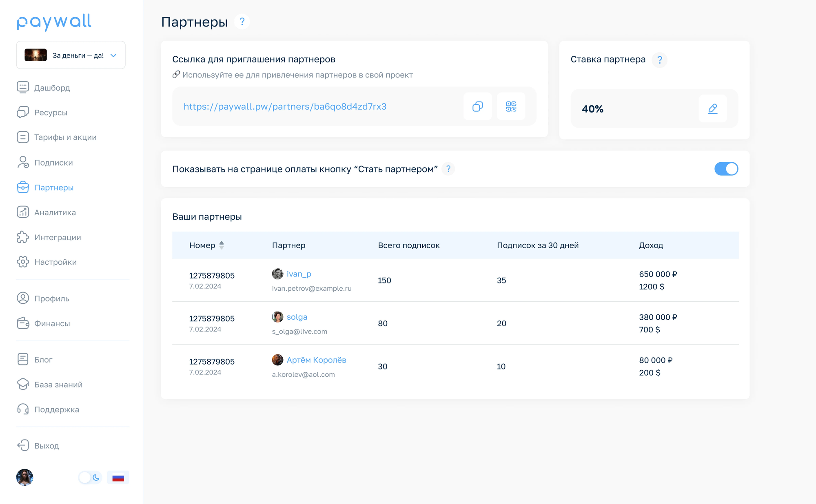This screenshot has width=816, height=504.
Task: Click help icon beside Стать партнером text
Action: [x=448, y=169]
